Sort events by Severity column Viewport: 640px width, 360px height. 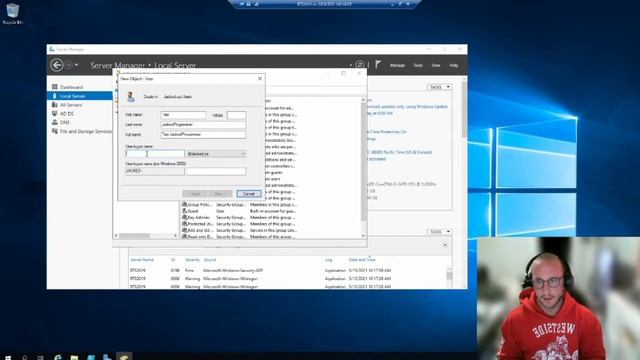click(x=192, y=260)
